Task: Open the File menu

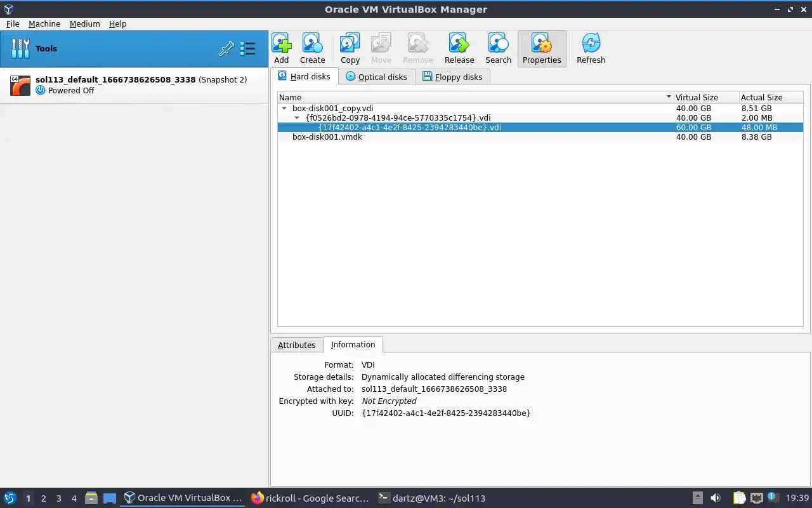Action: (13, 23)
